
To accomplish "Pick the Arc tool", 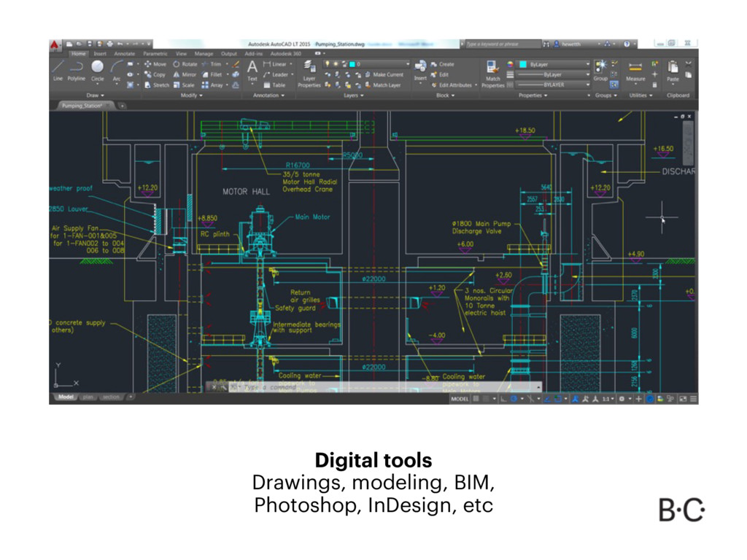I will 117,71.
